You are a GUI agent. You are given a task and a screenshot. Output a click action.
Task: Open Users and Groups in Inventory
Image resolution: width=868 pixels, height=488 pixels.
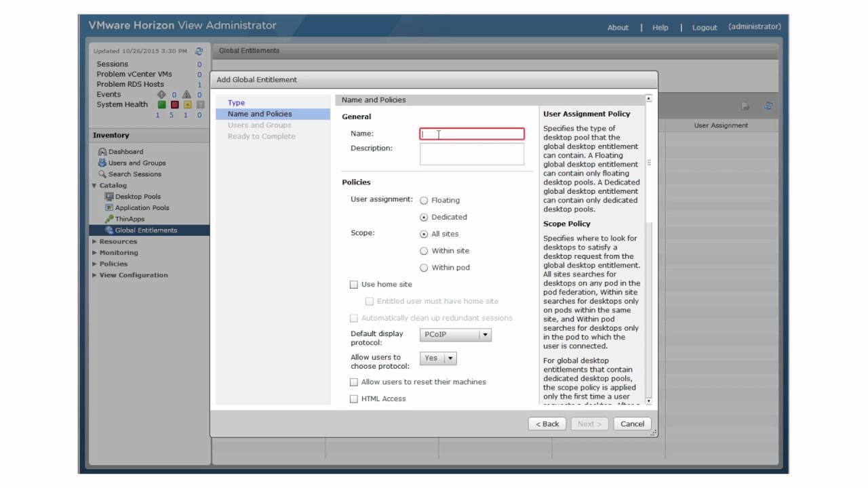(137, 163)
